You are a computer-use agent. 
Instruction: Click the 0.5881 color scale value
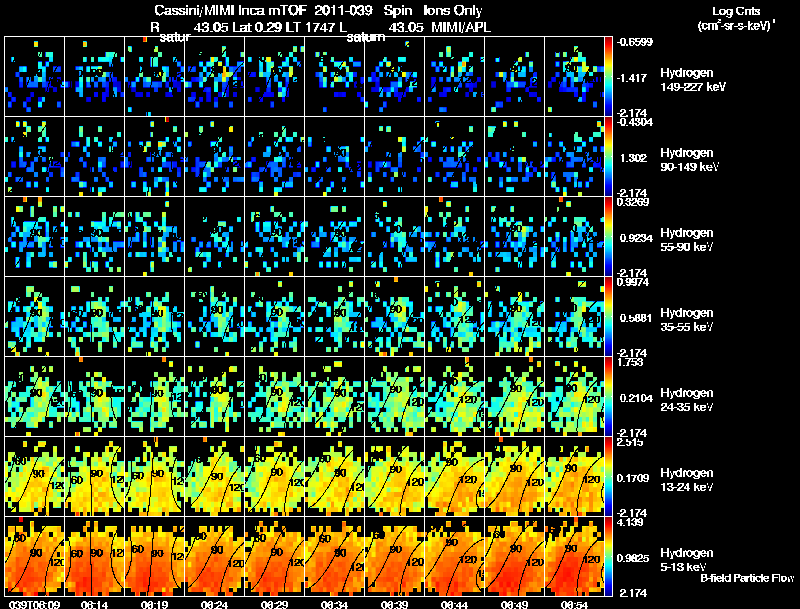coord(635,318)
